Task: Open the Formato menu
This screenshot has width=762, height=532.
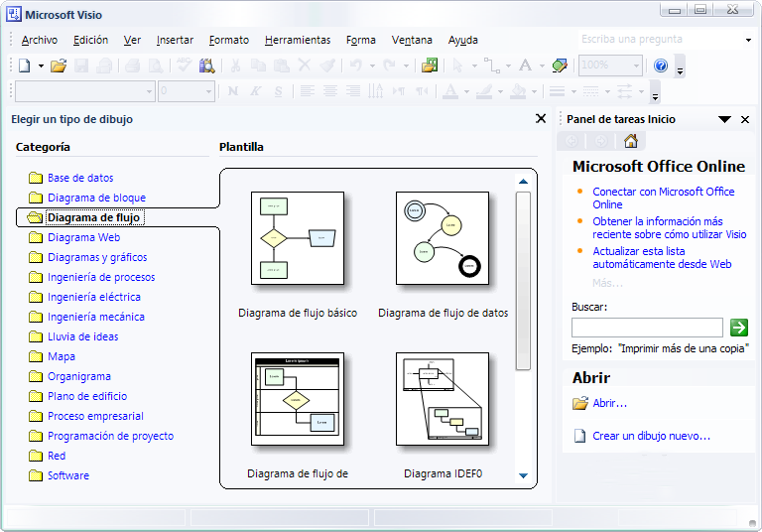Action: [229, 40]
